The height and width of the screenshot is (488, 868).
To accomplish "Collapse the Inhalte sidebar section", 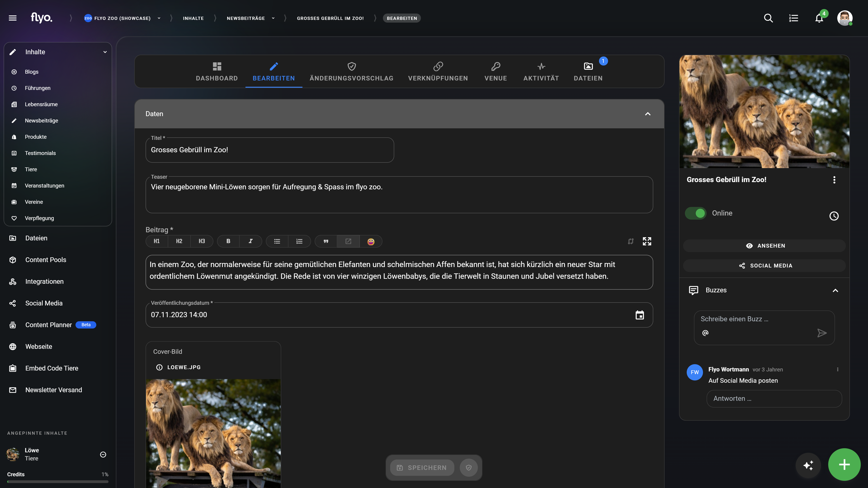I will coord(105,52).
